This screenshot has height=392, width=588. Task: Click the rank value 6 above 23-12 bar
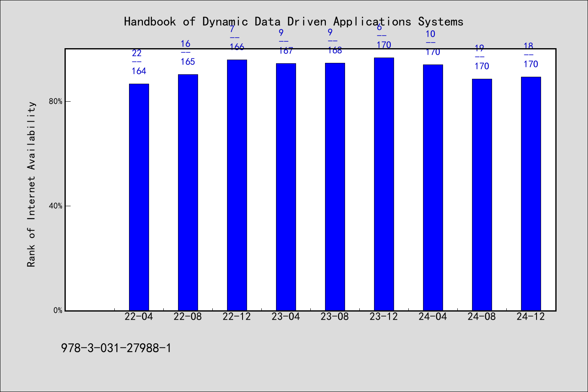click(x=379, y=27)
